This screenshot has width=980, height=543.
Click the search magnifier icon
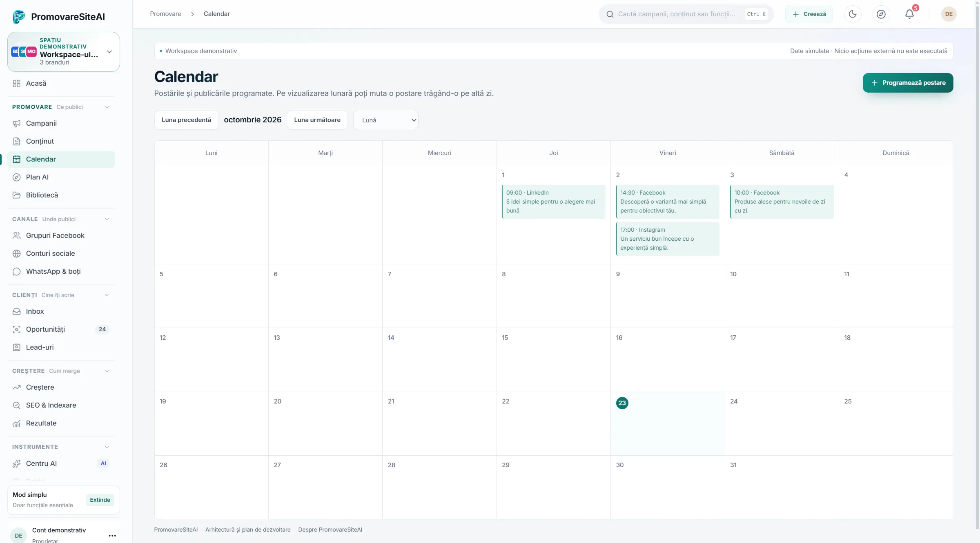pyautogui.click(x=610, y=14)
